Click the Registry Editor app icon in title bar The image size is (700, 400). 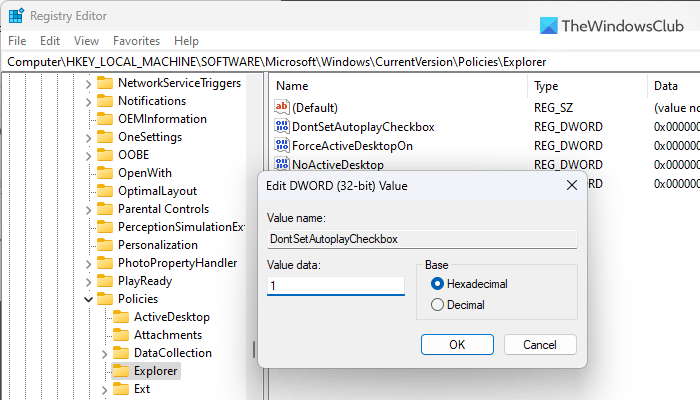[17, 15]
